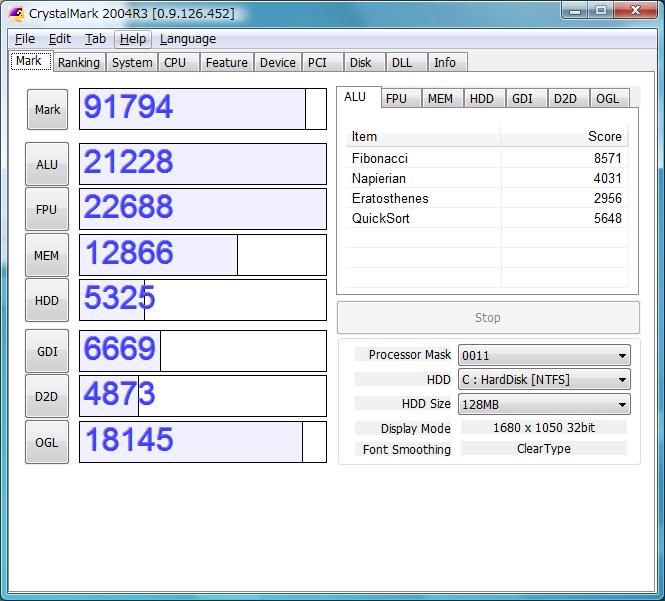Click the CrystalMark app icon in title bar
Screen dimensions: 665x601
[17, 14]
